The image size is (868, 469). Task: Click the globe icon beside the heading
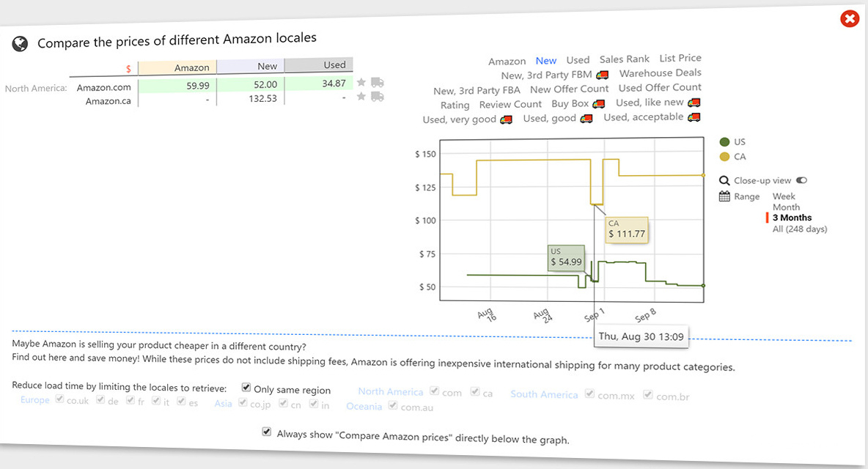tap(20, 44)
